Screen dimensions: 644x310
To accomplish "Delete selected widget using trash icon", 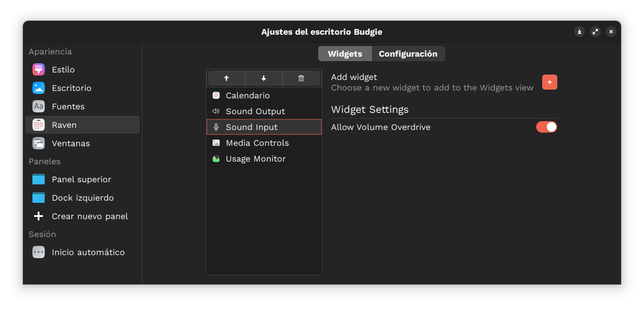I will pyautogui.click(x=301, y=78).
